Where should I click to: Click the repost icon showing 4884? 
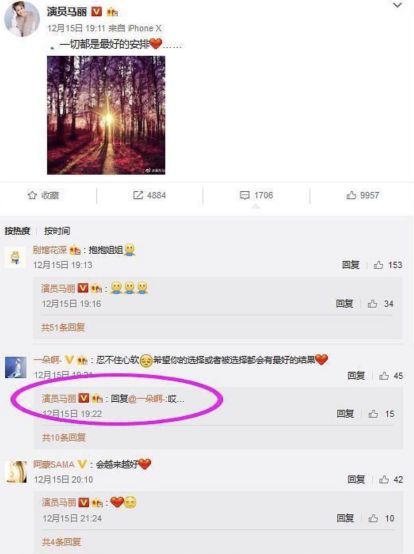pyautogui.click(x=138, y=195)
